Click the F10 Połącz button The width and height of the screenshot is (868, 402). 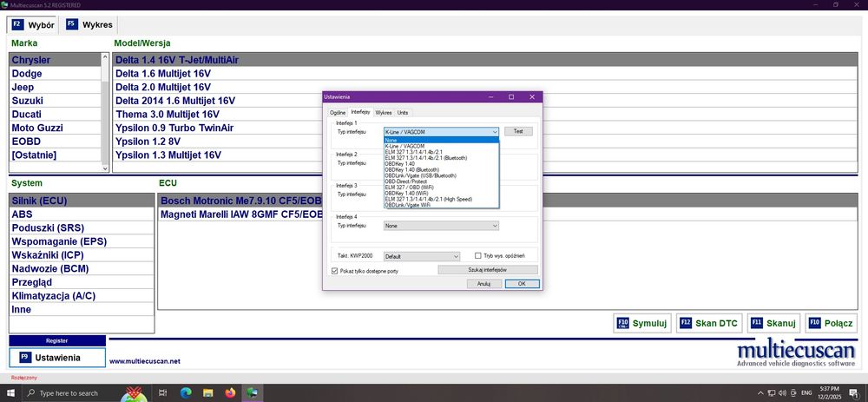(831, 323)
